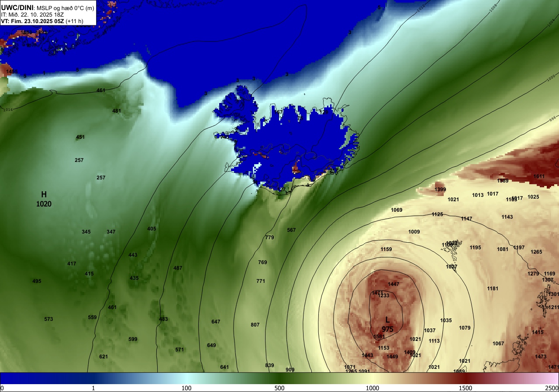Select the 'MSLP og hæð 0°C (m)' text
The width and height of the screenshot is (559, 392).
[66, 7]
